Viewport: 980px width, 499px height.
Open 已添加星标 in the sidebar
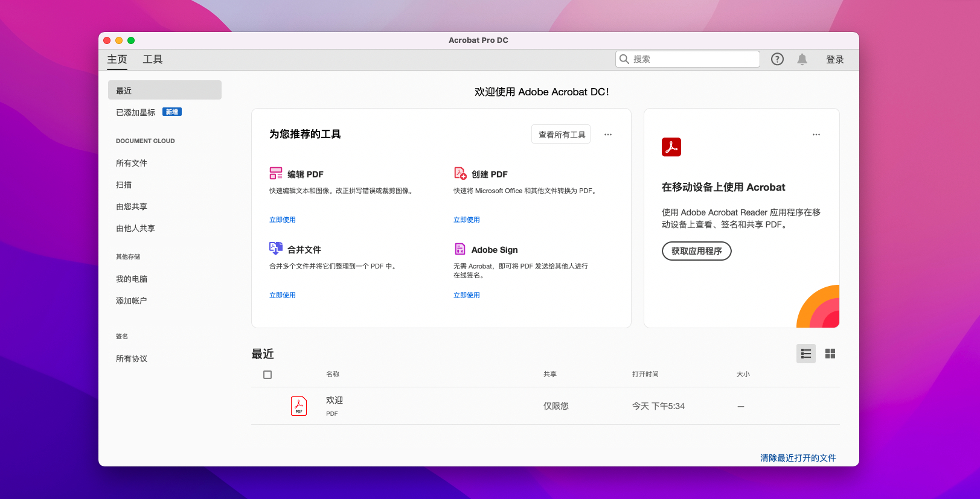pos(136,112)
